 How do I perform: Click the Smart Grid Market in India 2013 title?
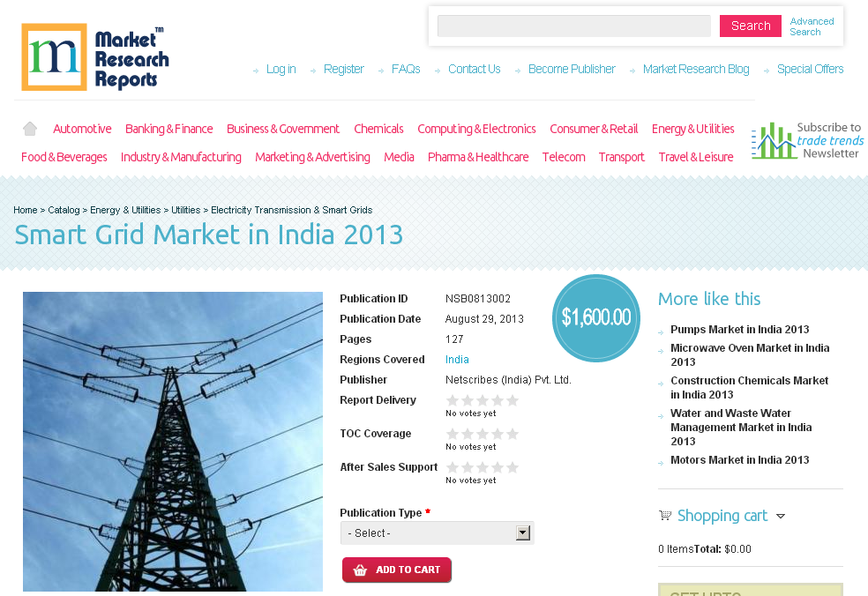(x=209, y=235)
